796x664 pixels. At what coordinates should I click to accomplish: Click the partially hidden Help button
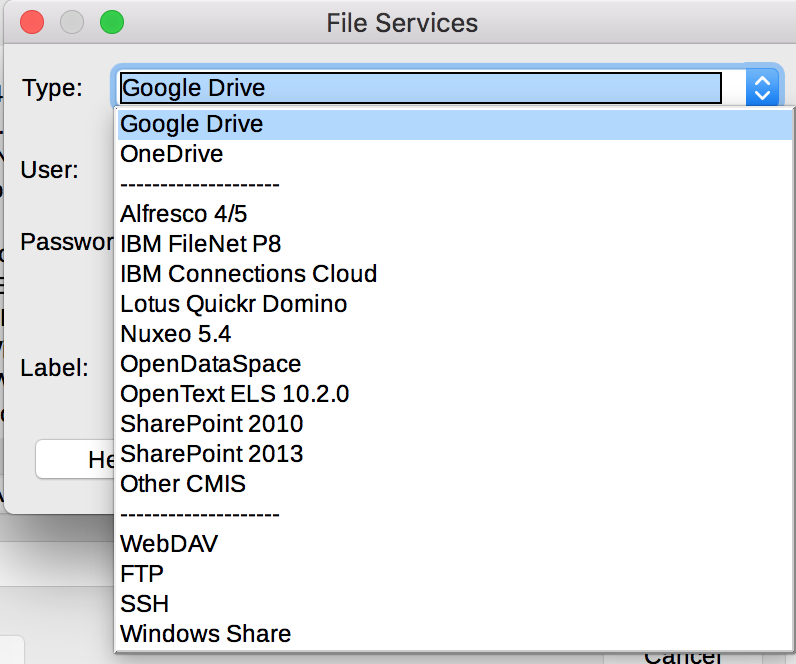[x=75, y=459]
